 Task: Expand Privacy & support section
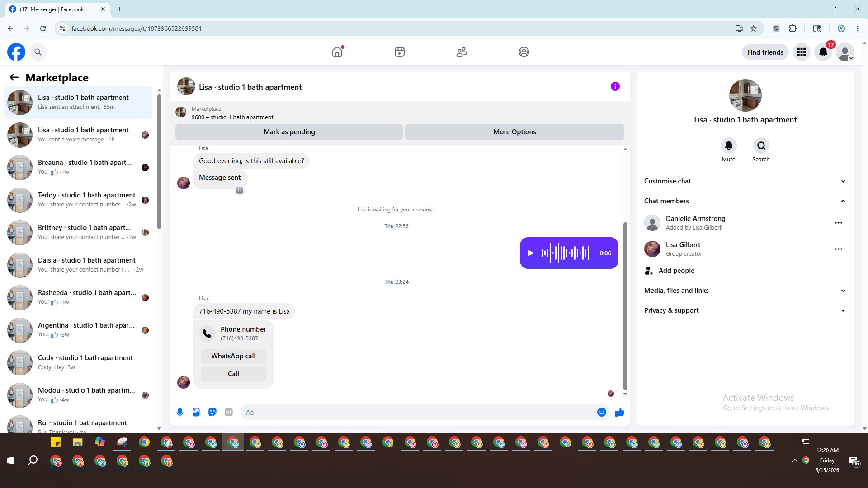pyautogui.click(x=745, y=310)
